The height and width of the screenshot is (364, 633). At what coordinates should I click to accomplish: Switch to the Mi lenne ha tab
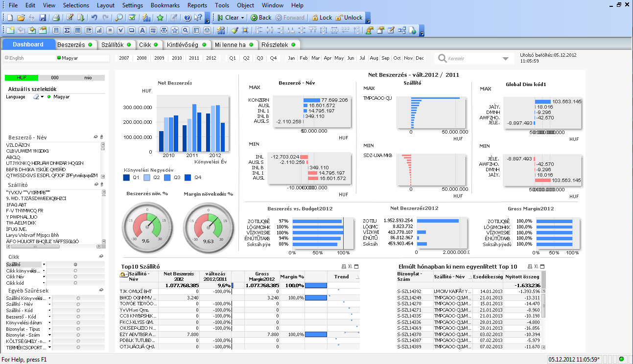(x=234, y=45)
